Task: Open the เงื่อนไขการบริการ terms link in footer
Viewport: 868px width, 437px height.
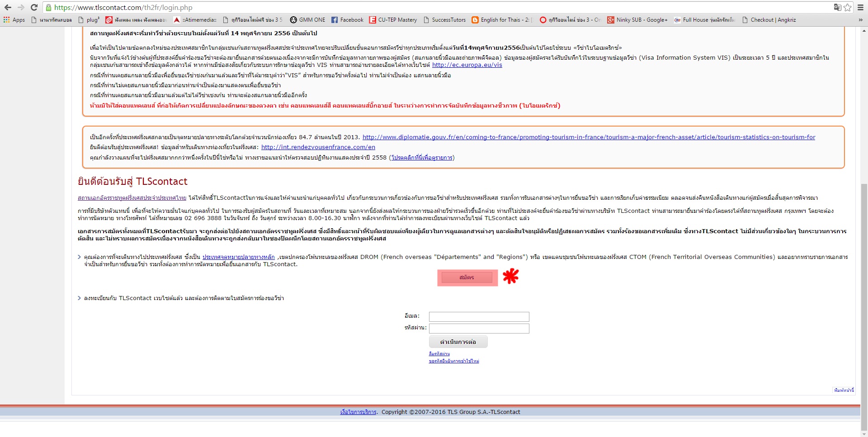Action: (358, 412)
